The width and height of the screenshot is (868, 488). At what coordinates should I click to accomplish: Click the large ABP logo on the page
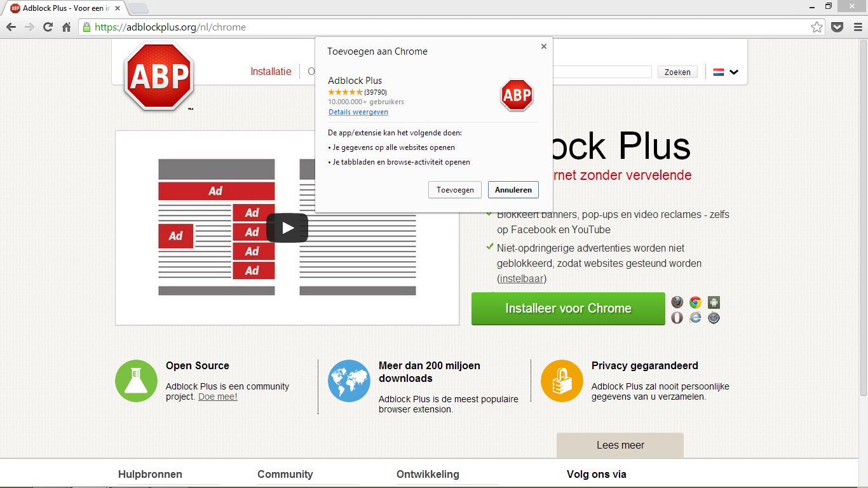pos(158,76)
